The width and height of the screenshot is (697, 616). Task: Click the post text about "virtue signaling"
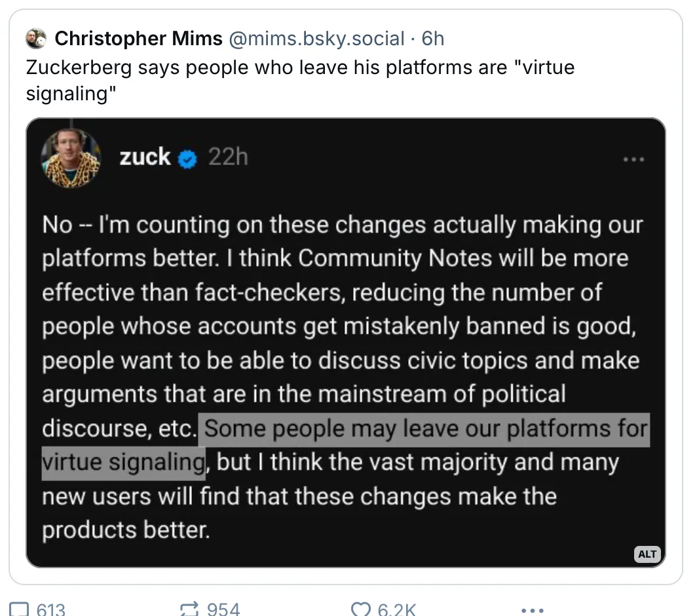(301, 81)
